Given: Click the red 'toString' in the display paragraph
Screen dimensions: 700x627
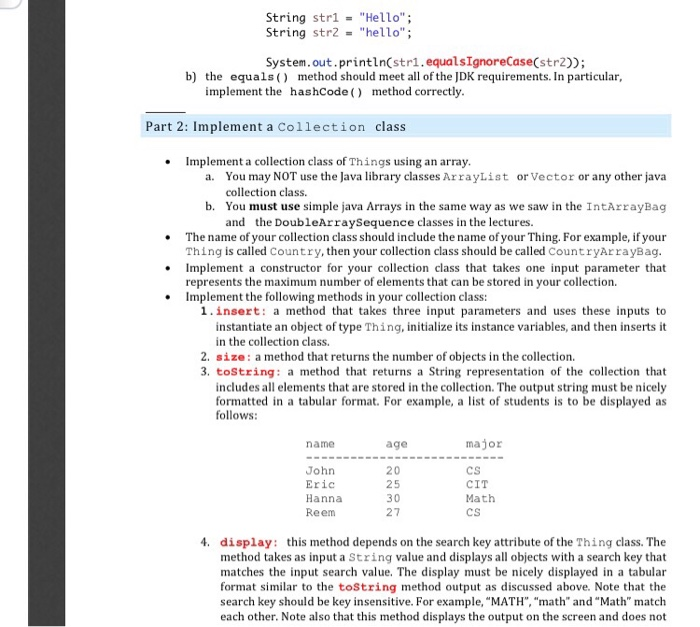Looking at the screenshot, I should 367,587.
